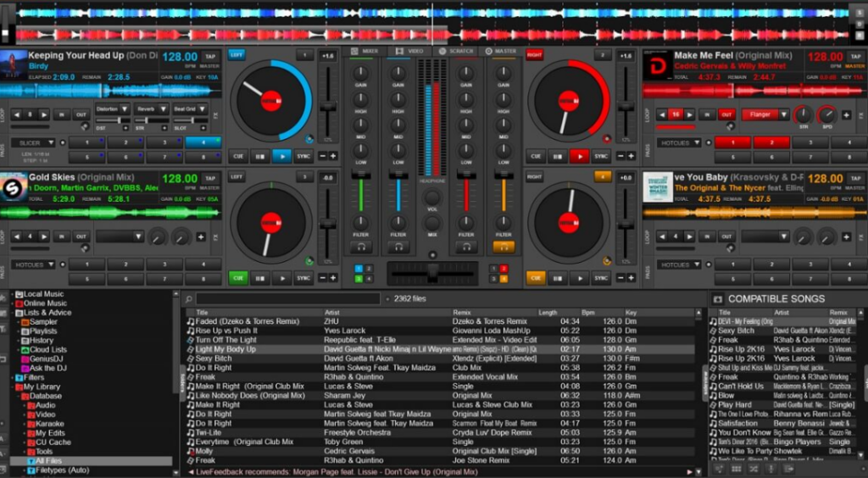Open the SLICER pad mode dropdown

point(33,142)
